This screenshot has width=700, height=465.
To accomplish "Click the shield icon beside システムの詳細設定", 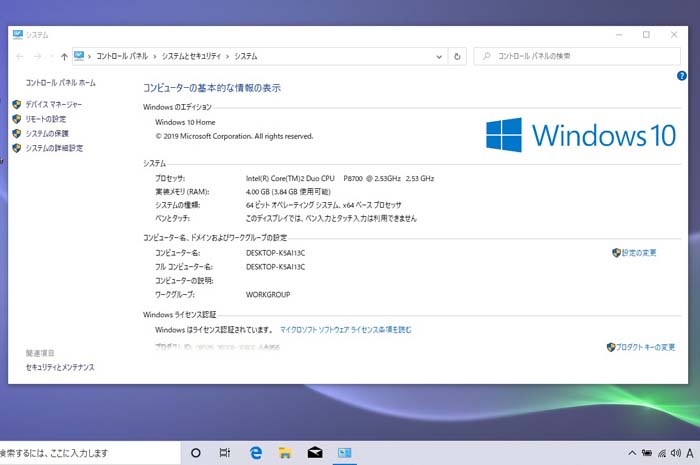I will [x=17, y=148].
